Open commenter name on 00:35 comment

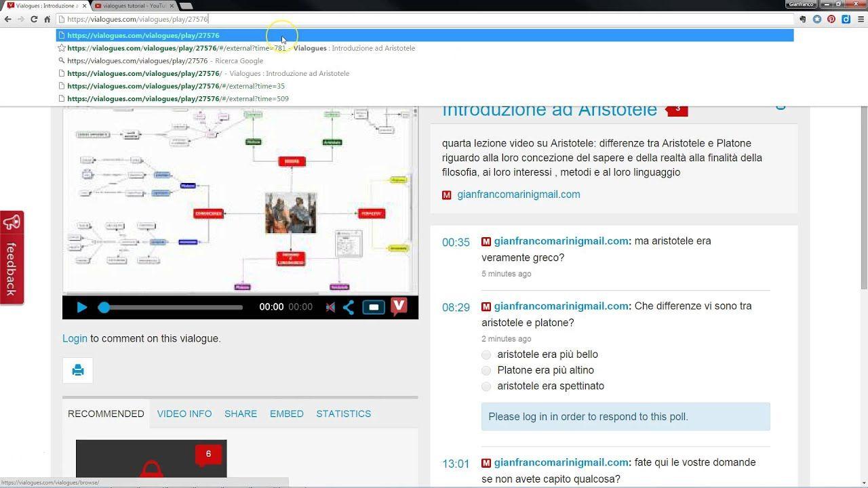(x=561, y=241)
